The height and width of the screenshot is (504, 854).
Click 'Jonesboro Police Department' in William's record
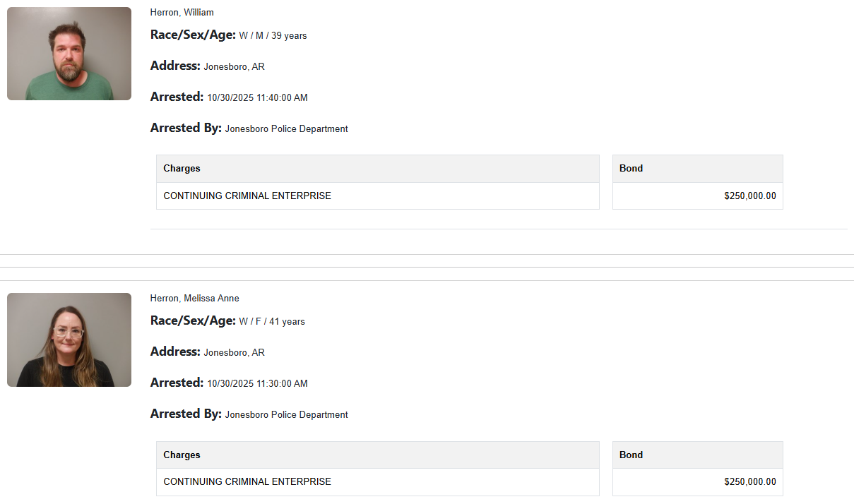[286, 129]
